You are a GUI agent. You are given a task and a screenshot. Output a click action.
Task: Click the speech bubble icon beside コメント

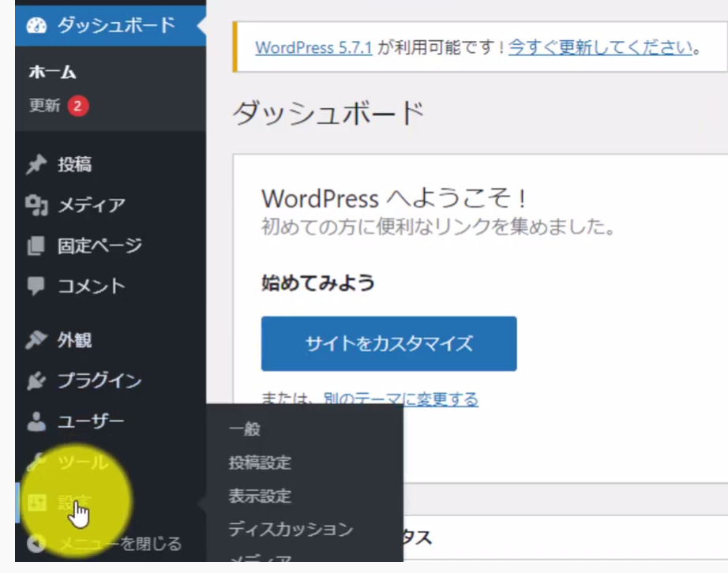(36, 286)
